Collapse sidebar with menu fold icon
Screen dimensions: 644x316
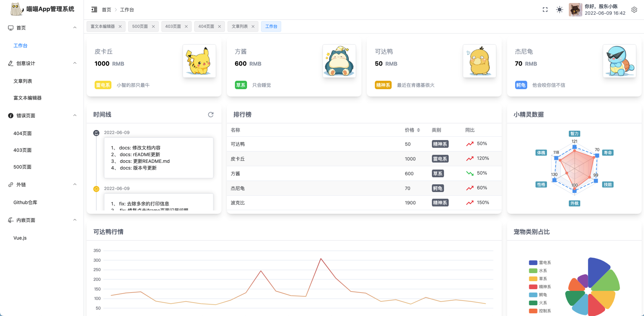(94, 10)
